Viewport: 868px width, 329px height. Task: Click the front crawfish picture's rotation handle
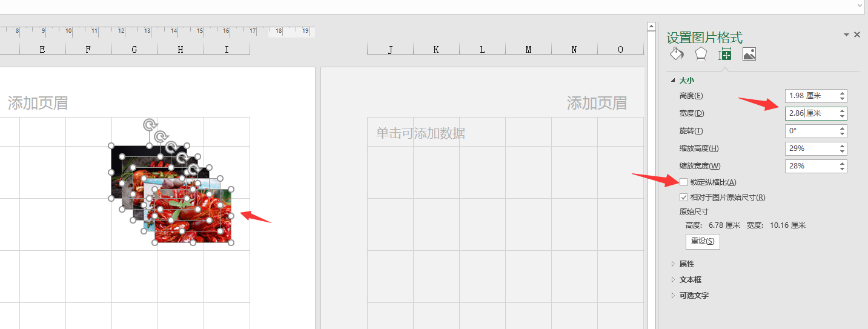pyautogui.click(x=193, y=168)
